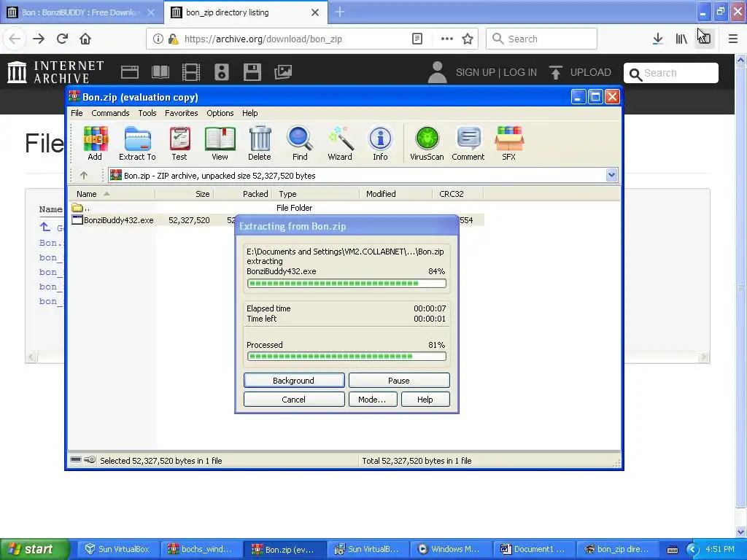
Task: Open the Windows Start menu
Action: tap(35, 549)
